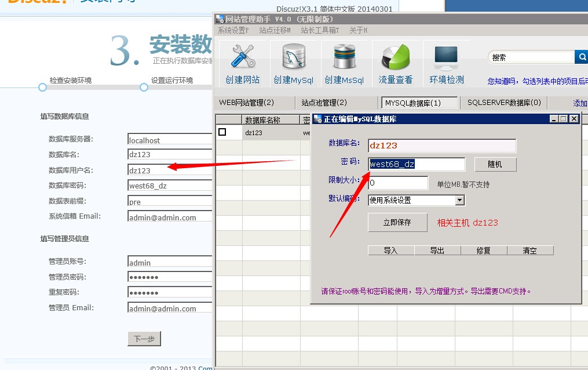The image size is (588, 370).
Task: Click the 立即保存 save button
Action: tap(397, 223)
